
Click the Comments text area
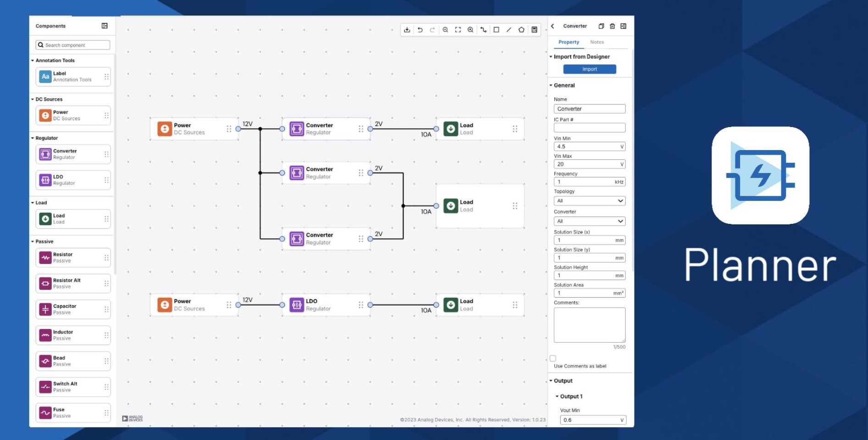pos(589,325)
